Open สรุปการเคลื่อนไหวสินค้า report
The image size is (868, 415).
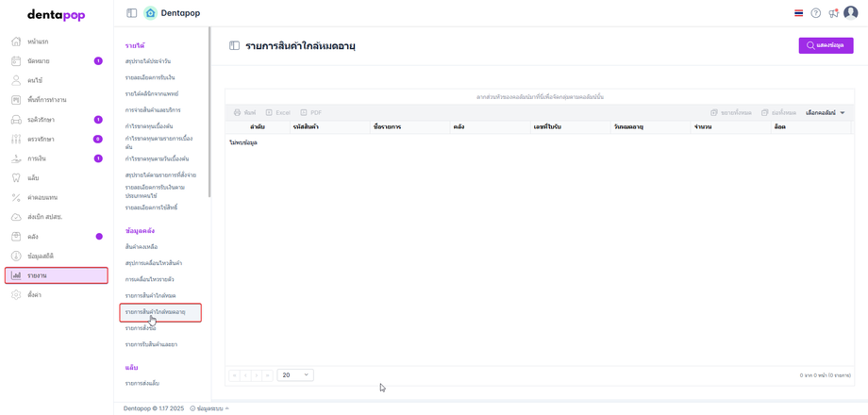click(155, 262)
